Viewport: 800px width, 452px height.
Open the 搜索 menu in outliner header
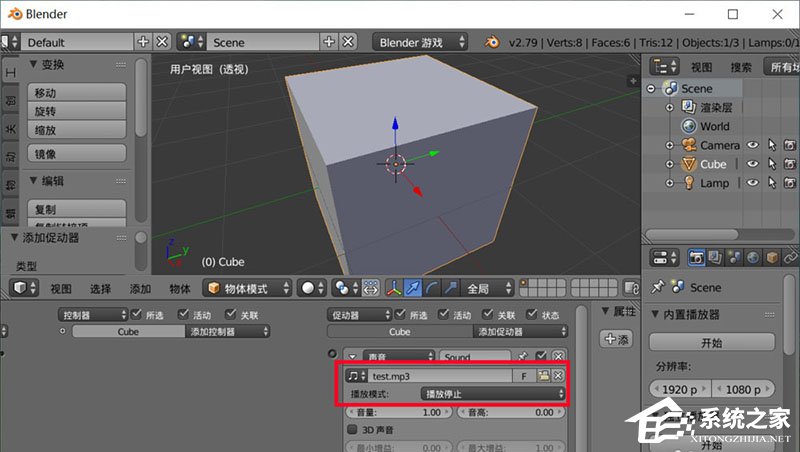740,67
